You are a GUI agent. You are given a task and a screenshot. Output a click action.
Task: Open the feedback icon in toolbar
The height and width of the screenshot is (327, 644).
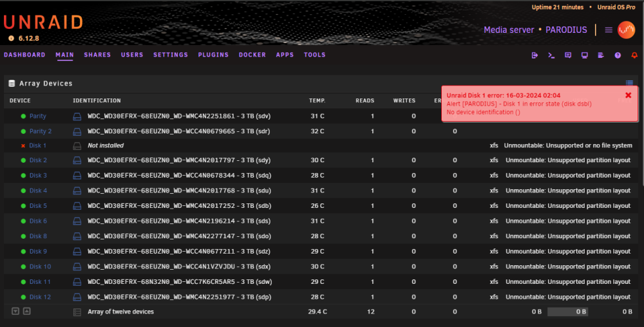click(x=568, y=55)
